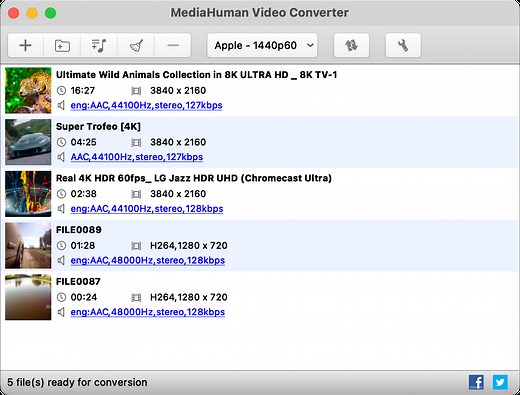Open LG Jazz HDR audio track link

point(147,209)
